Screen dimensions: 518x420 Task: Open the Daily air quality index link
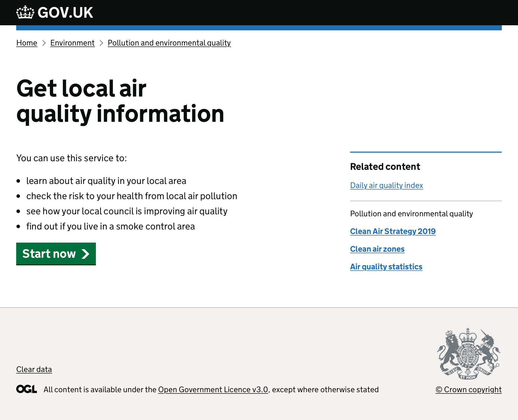pyautogui.click(x=386, y=185)
